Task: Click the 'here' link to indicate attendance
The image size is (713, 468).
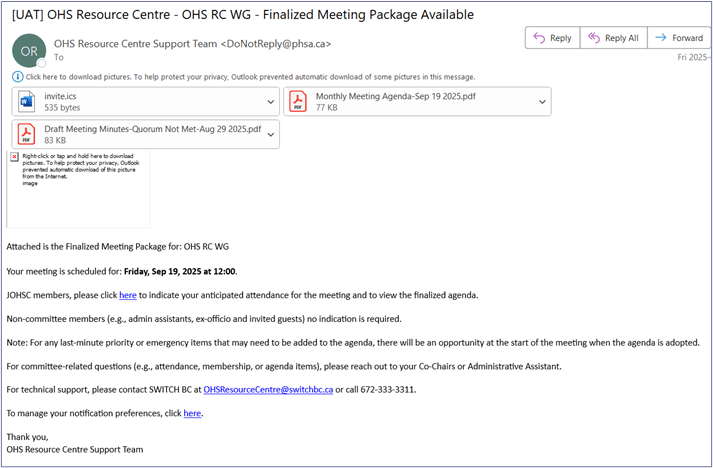Action: click(128, 295)
